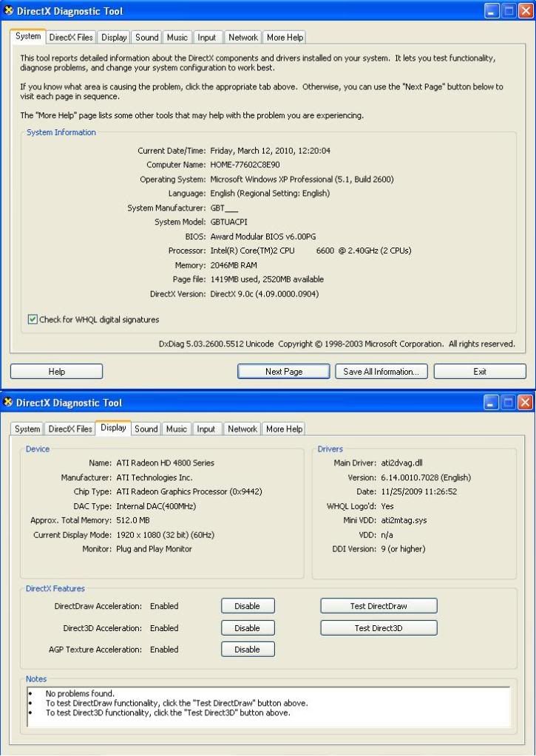Viewport: 536px width, 756px height.
Task: Click the DirectX icon in upper window title bar
Action: coord(9,11)
